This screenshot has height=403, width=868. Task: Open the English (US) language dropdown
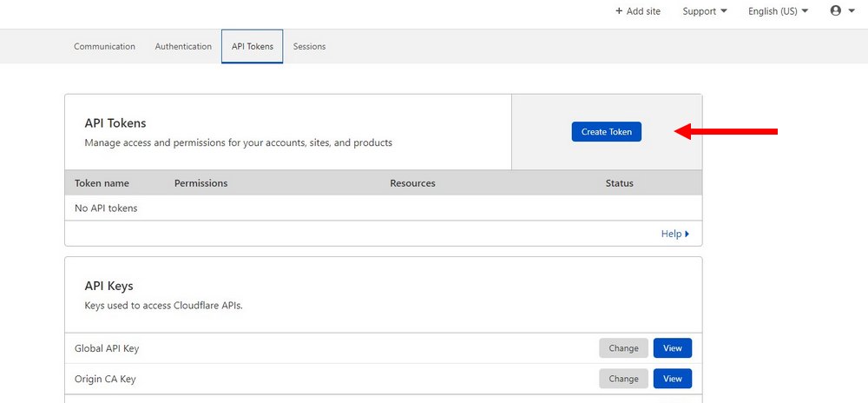(778, 11)
